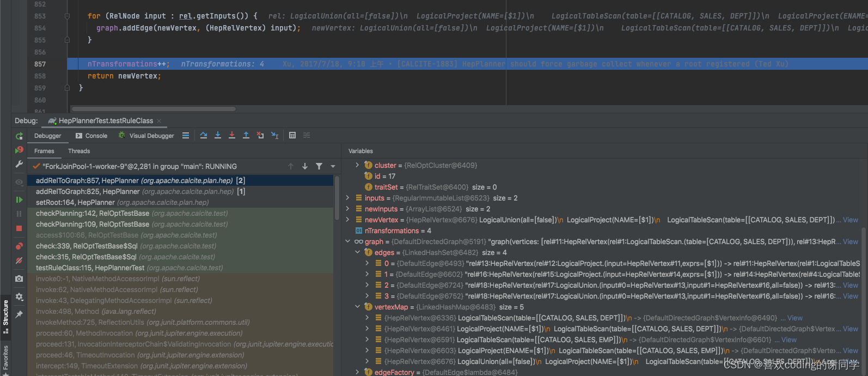Toggle Mute Breakpoints icon

click(19, 260)
